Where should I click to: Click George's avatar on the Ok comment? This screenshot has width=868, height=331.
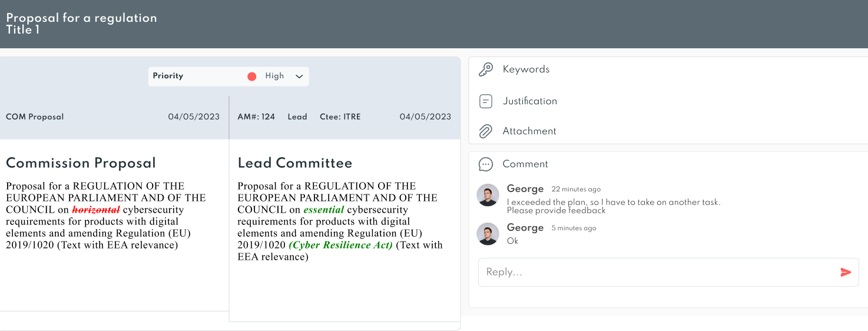pyautogui.click(x=488, y=234)
